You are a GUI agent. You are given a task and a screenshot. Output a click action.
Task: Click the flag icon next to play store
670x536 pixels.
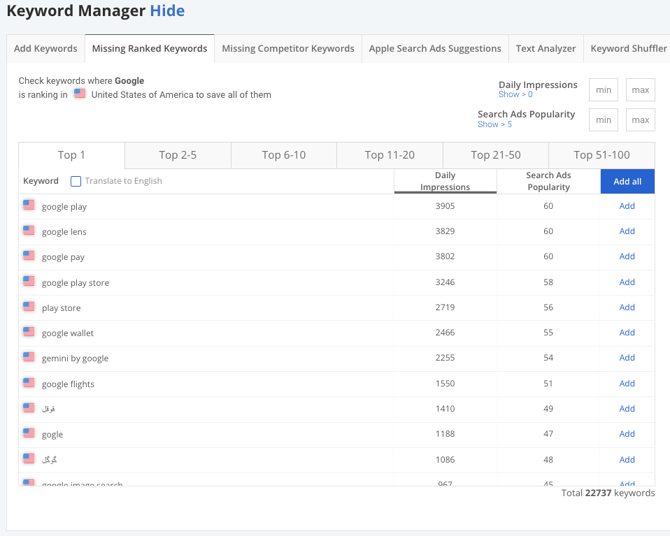(x=29, y=307)
